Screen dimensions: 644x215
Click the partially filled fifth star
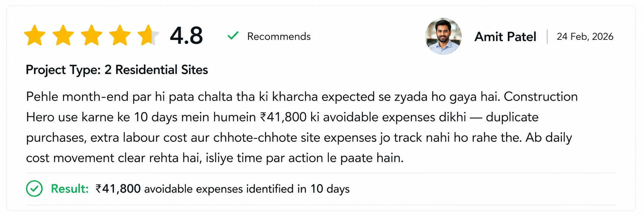(148, 35)
